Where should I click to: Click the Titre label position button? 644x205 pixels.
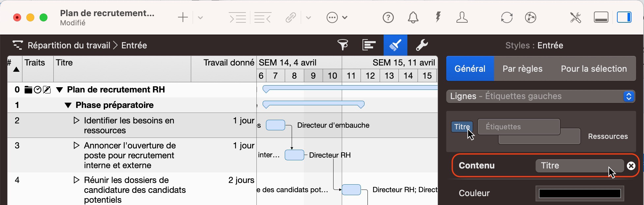461,127
